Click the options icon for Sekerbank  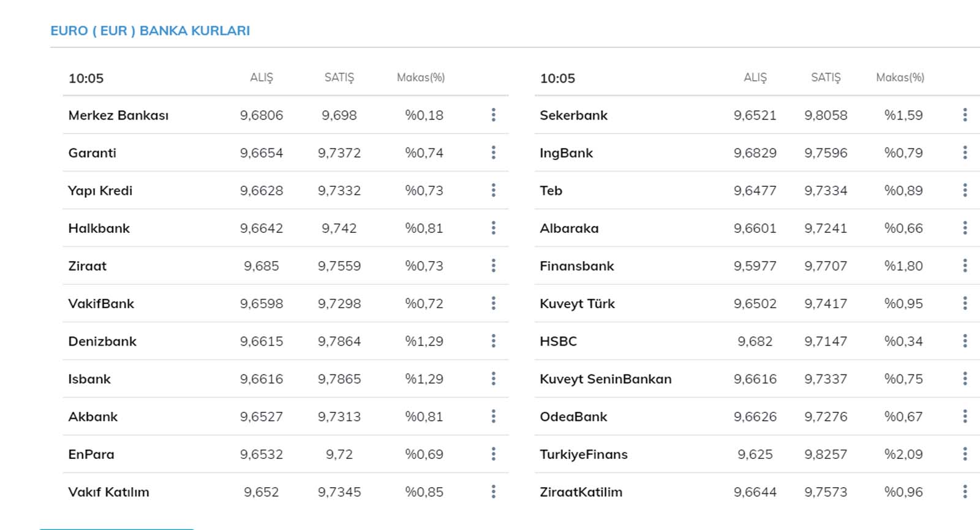pyautogui.click(x=965, y=115)
